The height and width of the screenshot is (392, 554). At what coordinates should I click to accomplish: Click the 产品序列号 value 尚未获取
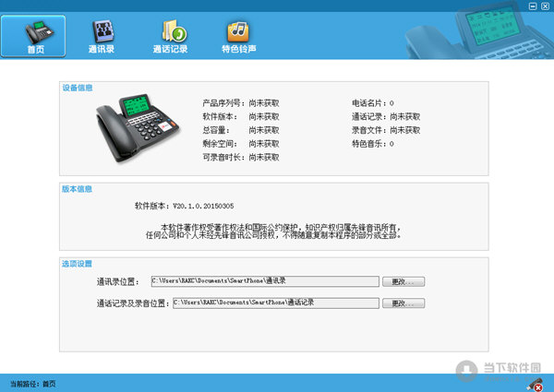(264, 103)
